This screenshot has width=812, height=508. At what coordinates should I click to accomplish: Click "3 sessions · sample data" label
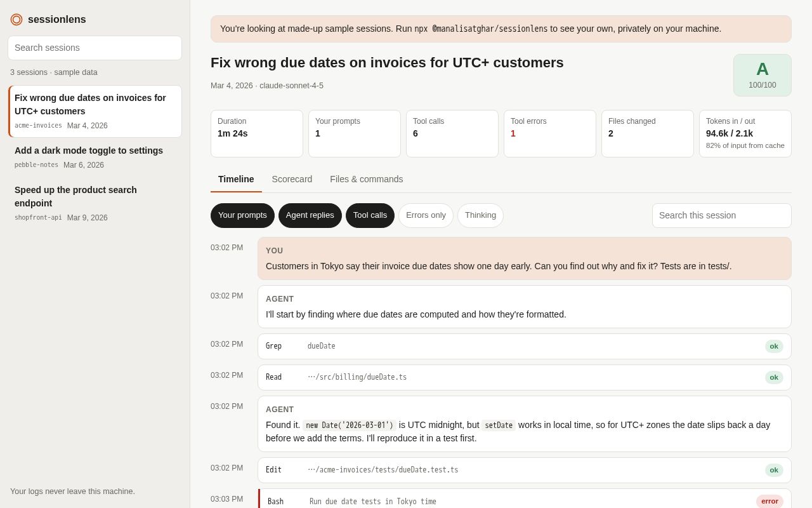(54, 72)
